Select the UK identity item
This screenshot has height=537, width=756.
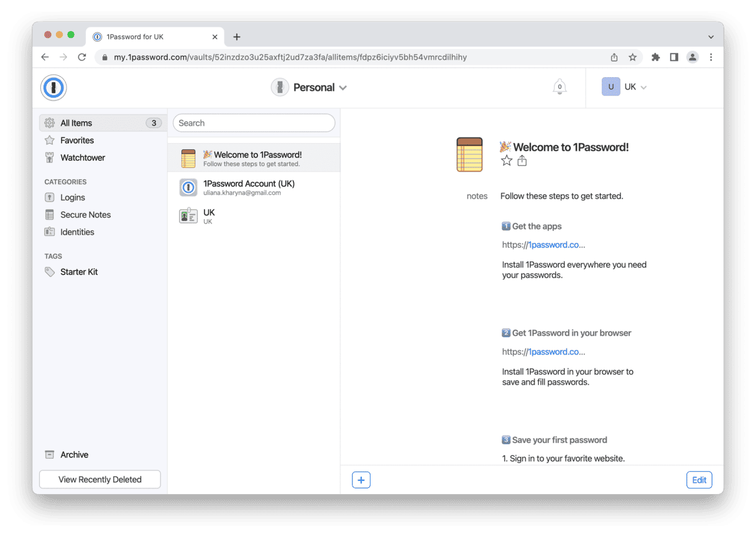(x=254, y=216)
